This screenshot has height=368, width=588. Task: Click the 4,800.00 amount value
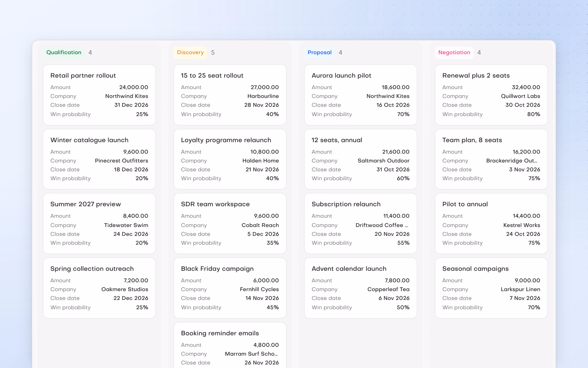click(266, 345)
